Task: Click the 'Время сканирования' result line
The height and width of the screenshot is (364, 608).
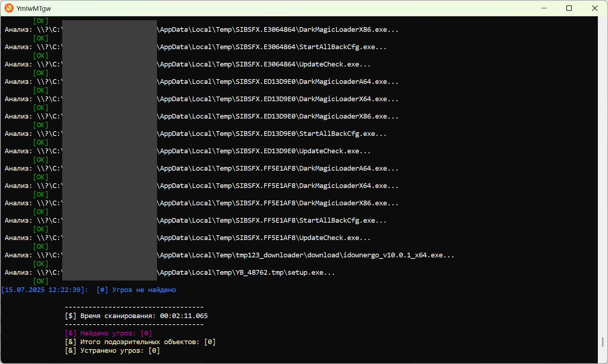Action: (x=136, y=316)
